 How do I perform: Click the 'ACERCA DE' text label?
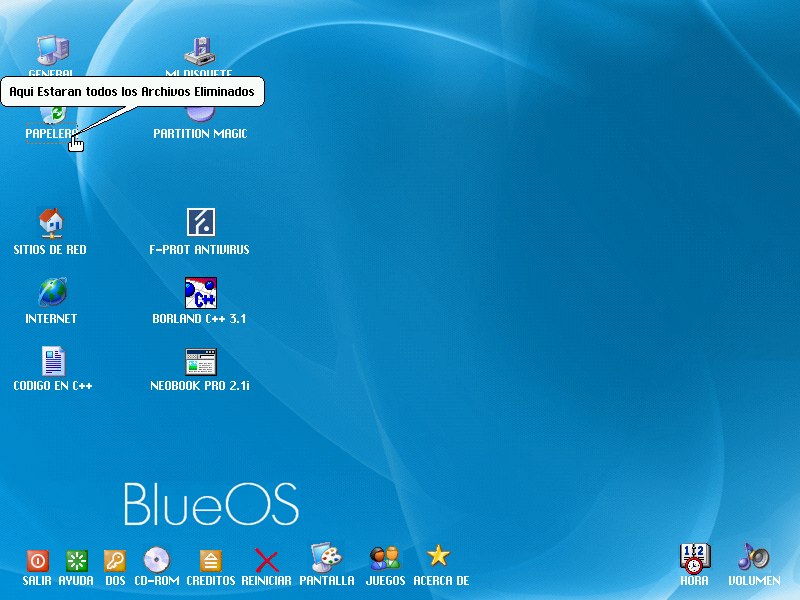[x=441, y=581]
